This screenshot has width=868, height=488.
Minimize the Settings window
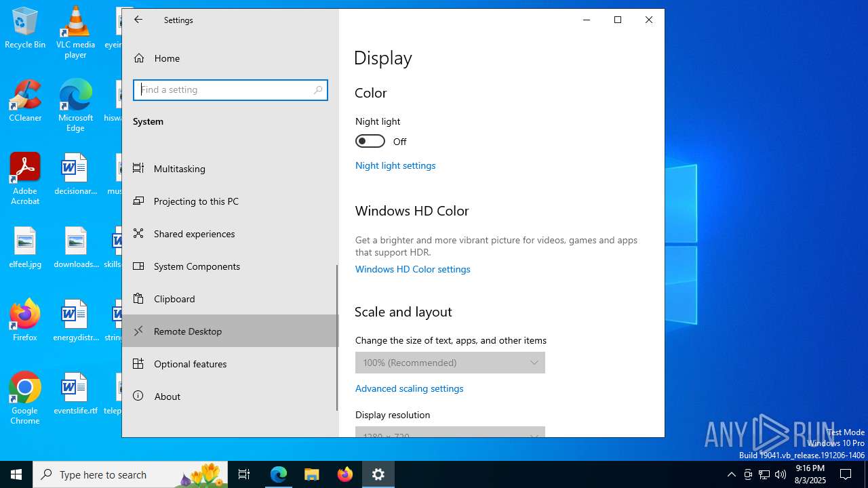point(587,20)
